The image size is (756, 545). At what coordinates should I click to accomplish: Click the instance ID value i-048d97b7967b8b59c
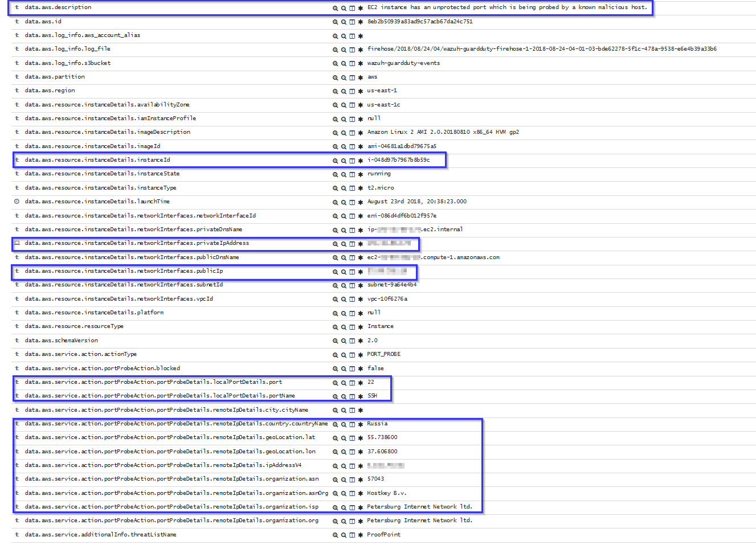pyautogui.click(x=399, y=160)
